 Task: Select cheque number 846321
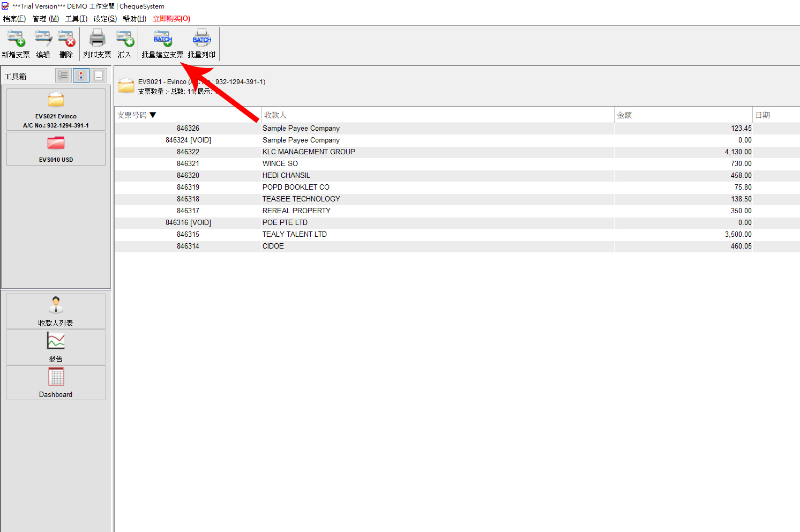tap(188, 164)
